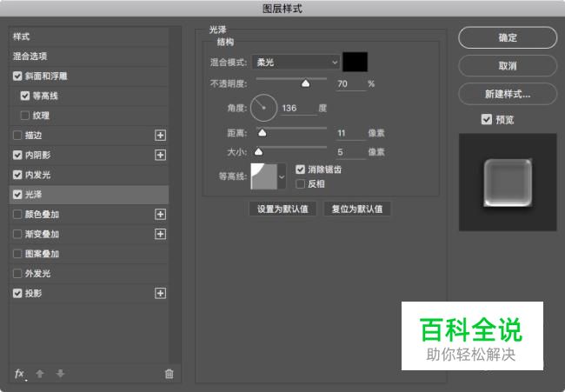Image resolution: width=565 pixels, height=392 pixels.
Task: Toggle the 内阴影 checkbox
Action: point(17,155)
